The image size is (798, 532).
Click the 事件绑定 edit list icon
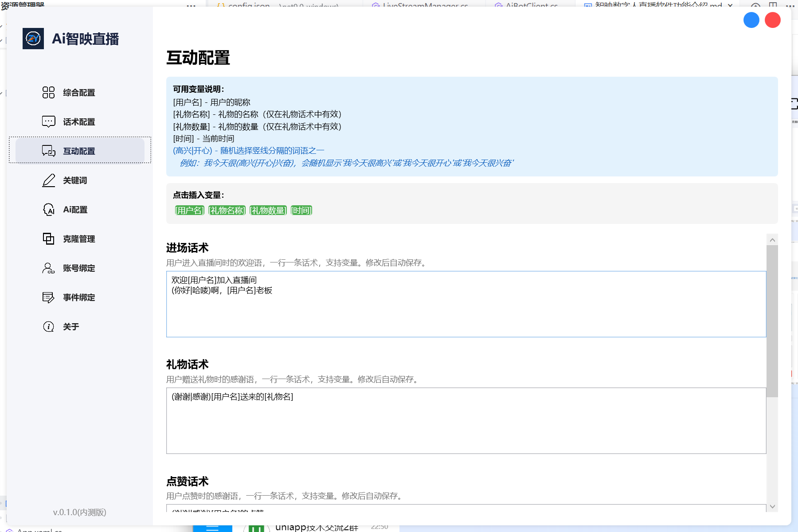pos(48,297)
